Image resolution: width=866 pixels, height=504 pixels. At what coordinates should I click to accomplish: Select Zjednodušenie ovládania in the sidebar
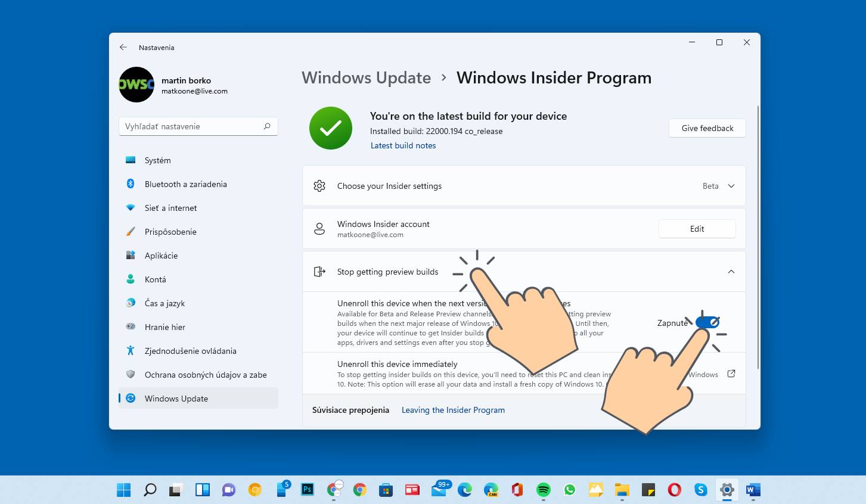[x=198, y=350]
